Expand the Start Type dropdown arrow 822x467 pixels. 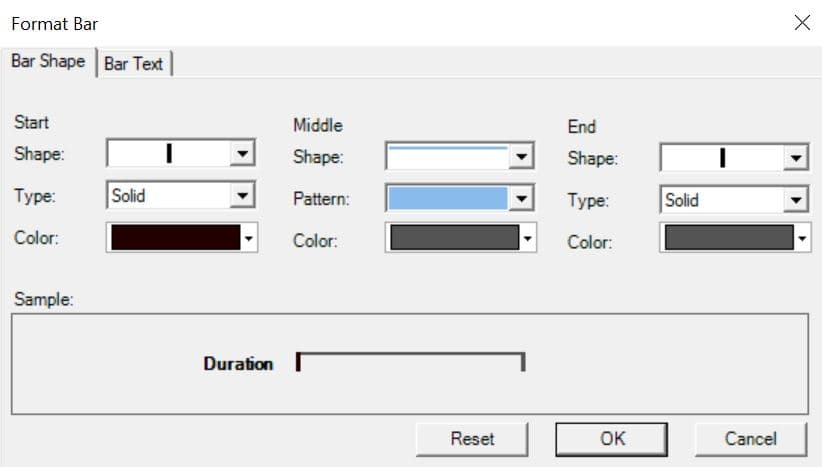click(x=241, y=195)
